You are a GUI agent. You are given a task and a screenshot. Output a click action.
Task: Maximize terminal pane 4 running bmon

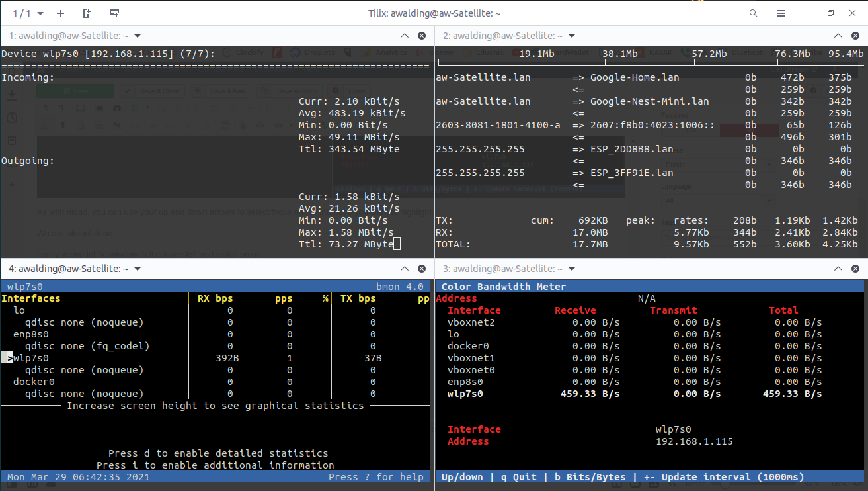405,269
